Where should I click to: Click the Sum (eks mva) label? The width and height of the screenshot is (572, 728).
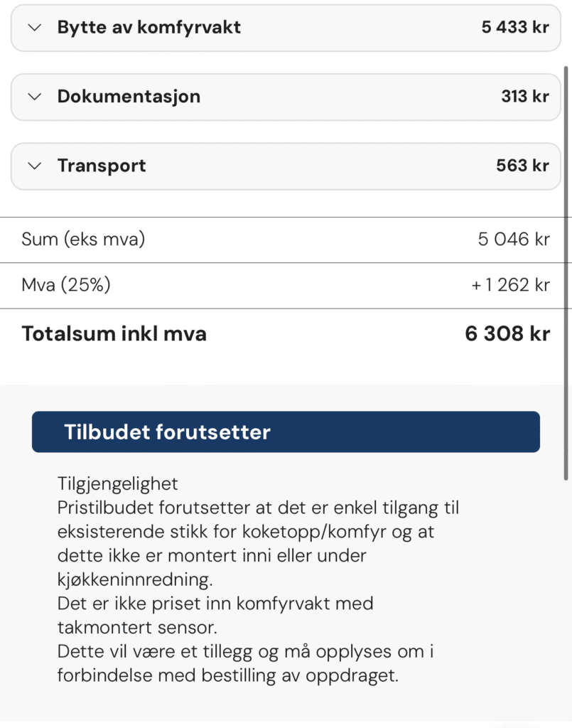pos(83,240)
